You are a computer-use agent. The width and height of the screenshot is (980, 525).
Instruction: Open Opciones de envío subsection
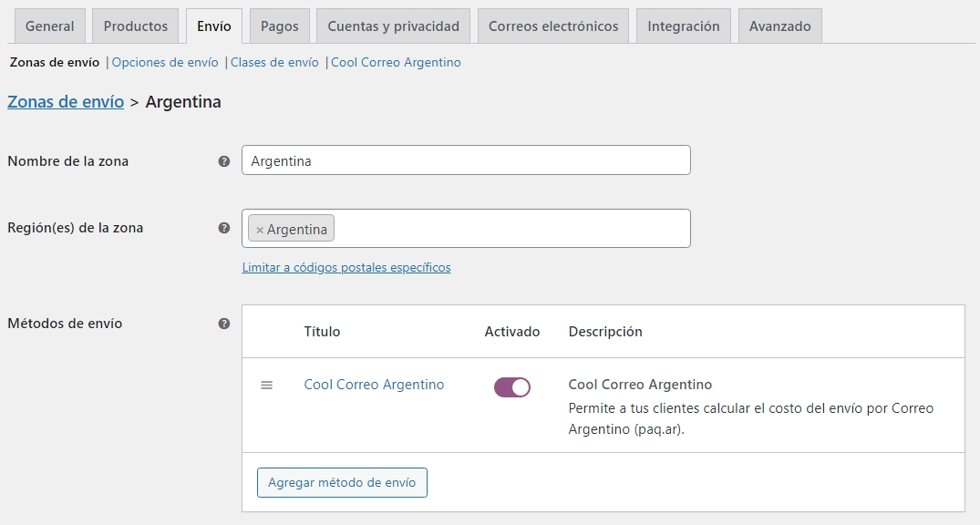[x=165, y=63]
